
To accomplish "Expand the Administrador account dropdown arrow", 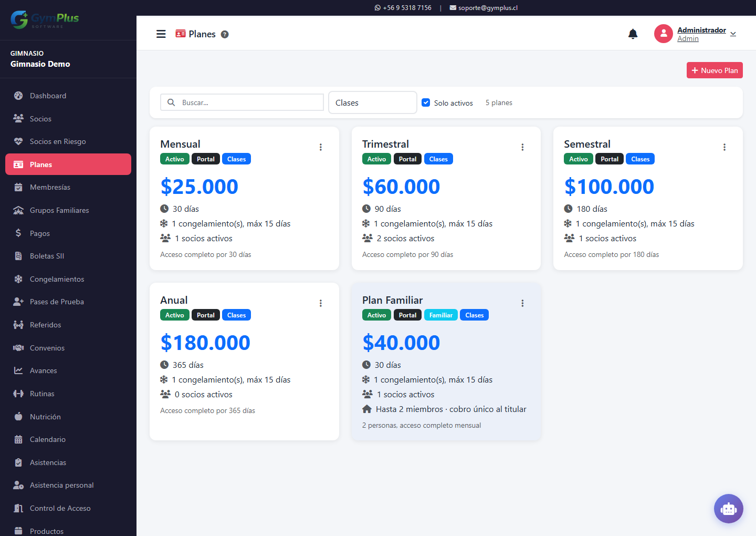I will click(x=733, y=34).
